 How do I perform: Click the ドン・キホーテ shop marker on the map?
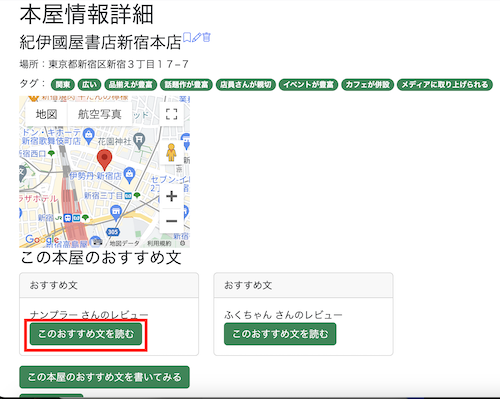pyautogui.click(x=88, y=136)
